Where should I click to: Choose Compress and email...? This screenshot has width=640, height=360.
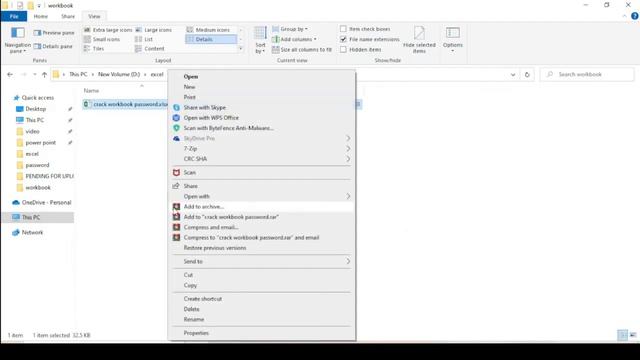click(x=261, y=227)
